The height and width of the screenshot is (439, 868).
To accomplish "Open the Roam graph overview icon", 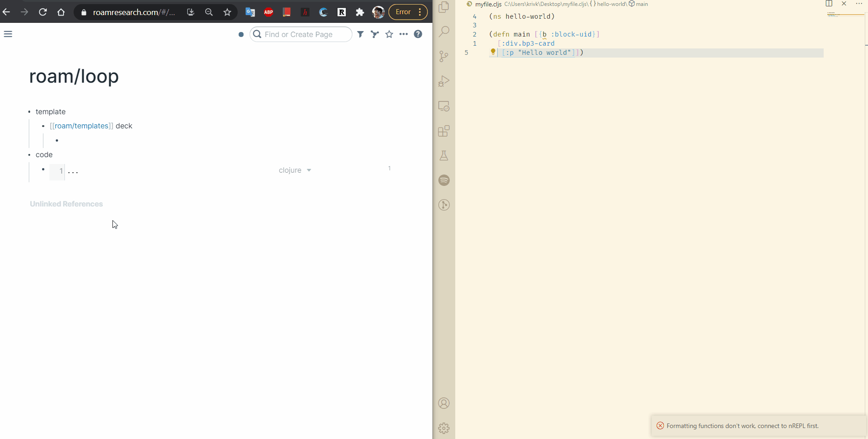I will (x=375, y=34).
